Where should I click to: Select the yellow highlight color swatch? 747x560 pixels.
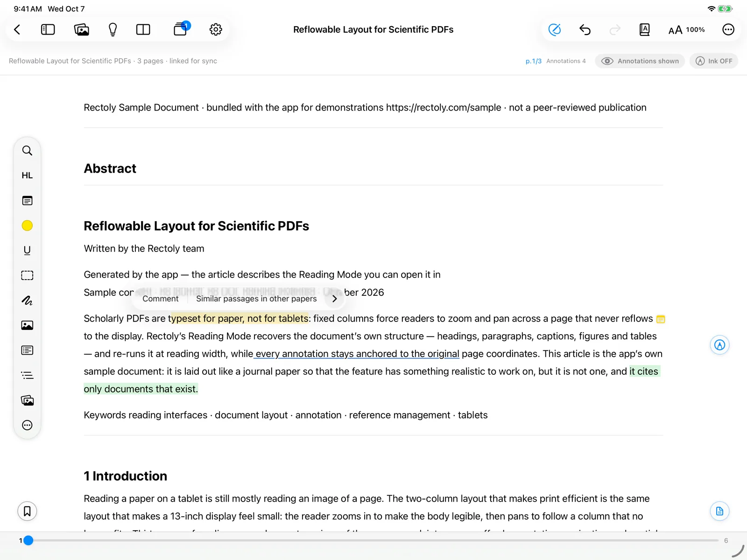pyautogui.click(x=27, y=225)
